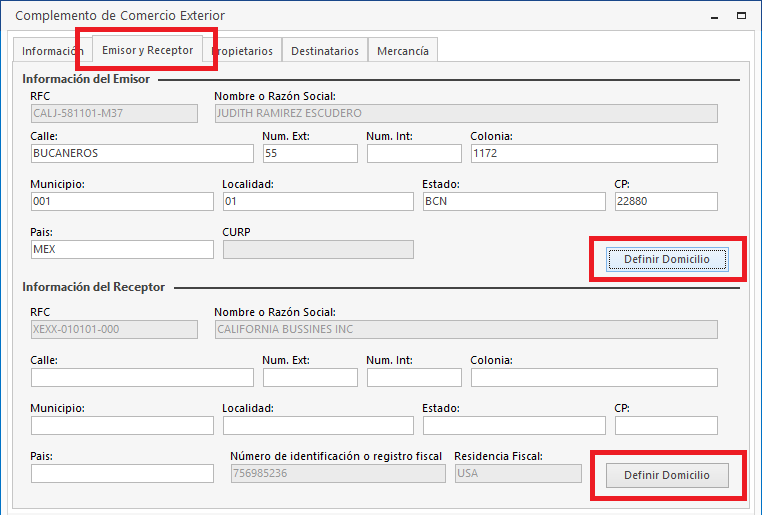The image size is (762, 515).
Task: Click the Emisor Municipio field with 001
Action: click(122, 202)
